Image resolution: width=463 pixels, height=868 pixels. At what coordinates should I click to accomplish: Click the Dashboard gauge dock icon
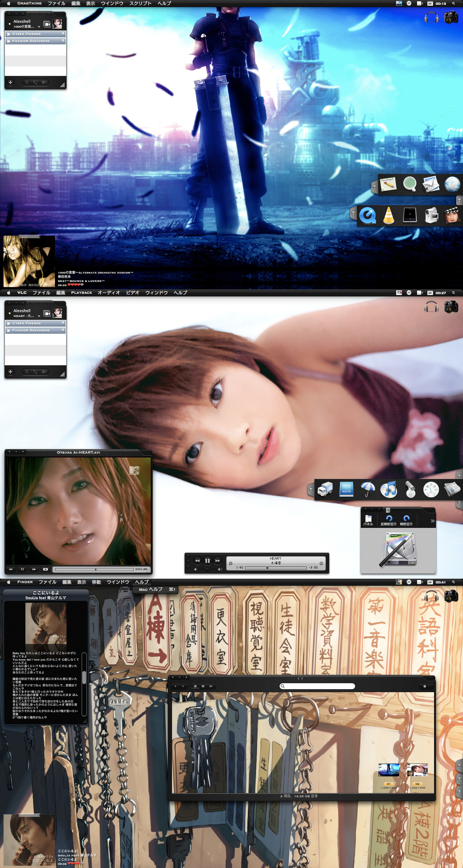[431, 490]
